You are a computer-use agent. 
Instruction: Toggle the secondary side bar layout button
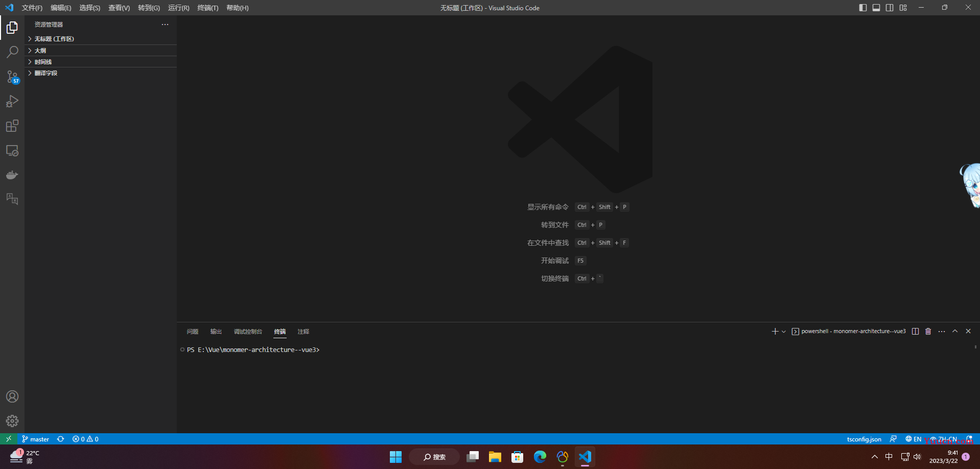coord(890,8)
